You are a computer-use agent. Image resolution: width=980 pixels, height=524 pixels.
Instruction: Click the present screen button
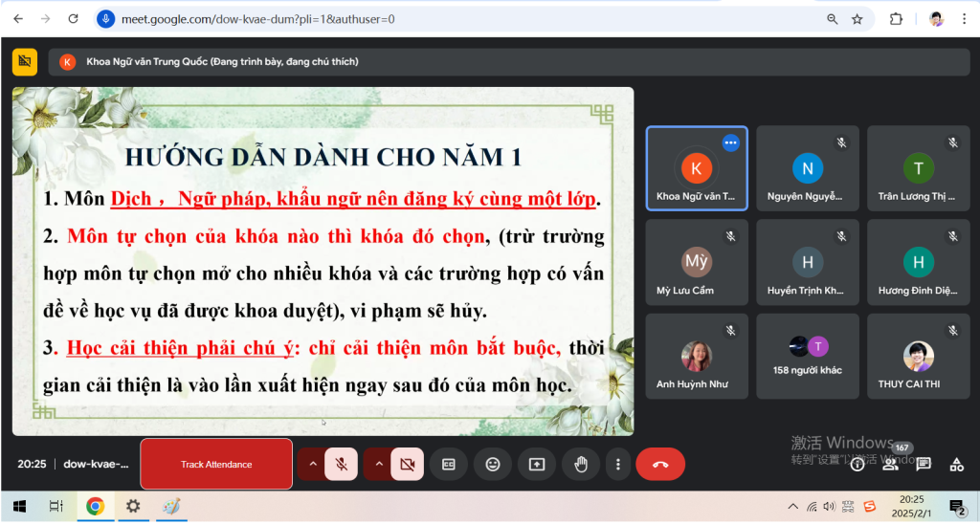(x=537, y=464)
